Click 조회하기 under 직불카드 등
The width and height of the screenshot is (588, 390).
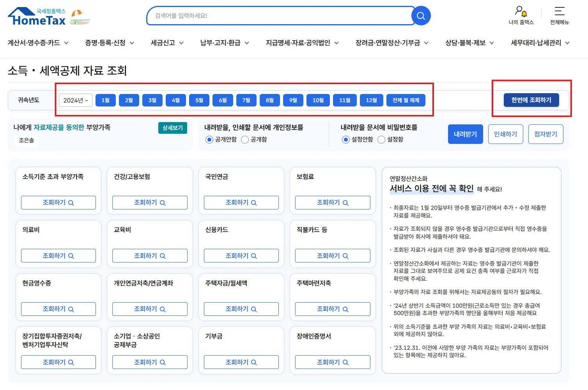pyautogui.click(x=333, y=256)
